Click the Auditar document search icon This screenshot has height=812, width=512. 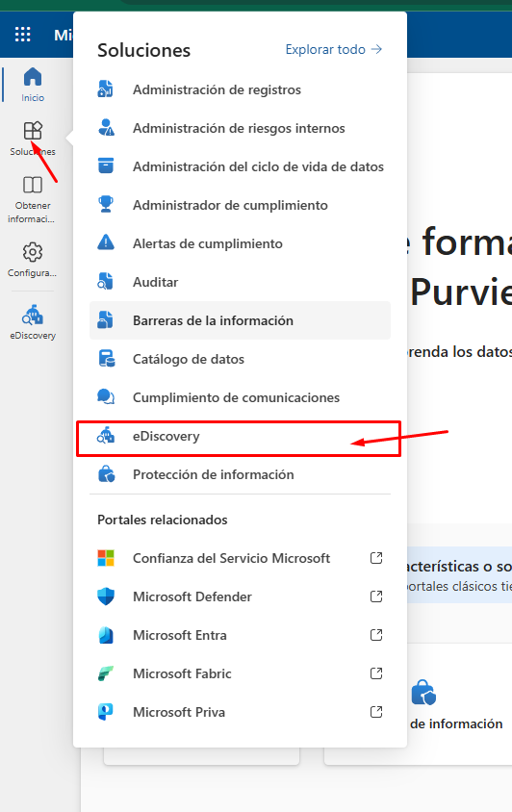click(x=106, y=282)
